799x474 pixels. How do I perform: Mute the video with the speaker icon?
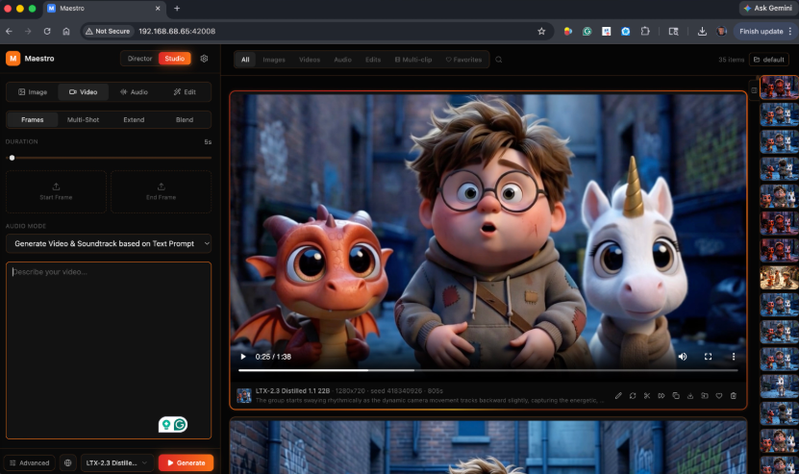coord(682,357)
